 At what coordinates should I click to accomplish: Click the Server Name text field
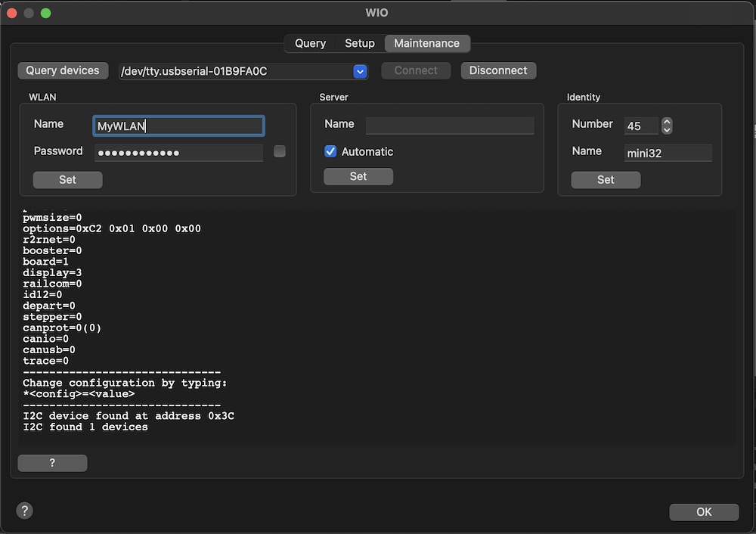click(x=450, y=125)
